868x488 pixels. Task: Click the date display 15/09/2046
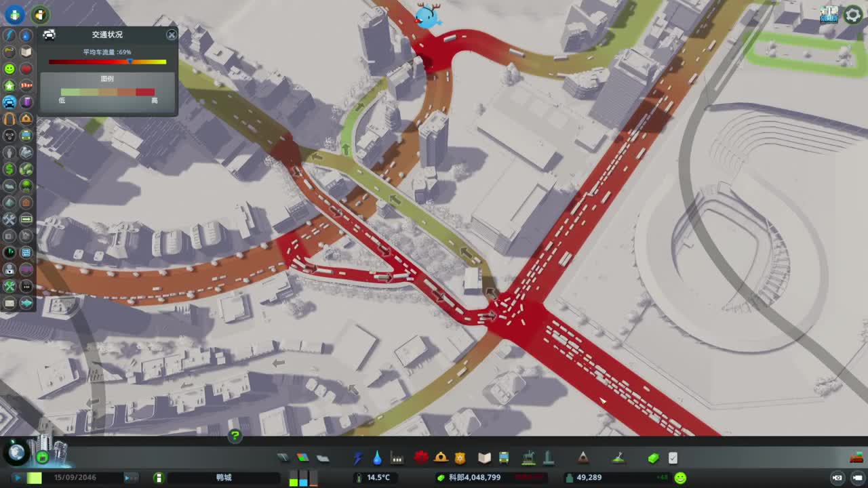(75, 478)
